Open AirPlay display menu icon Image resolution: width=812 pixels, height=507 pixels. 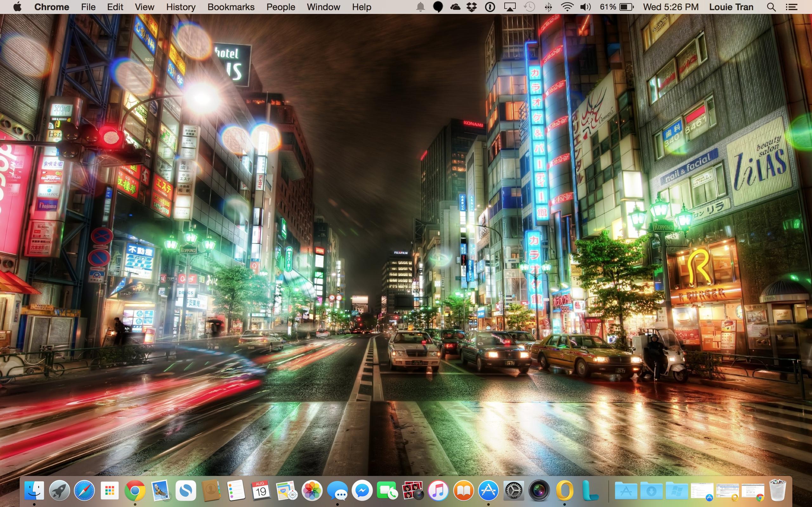click(510, 7)
